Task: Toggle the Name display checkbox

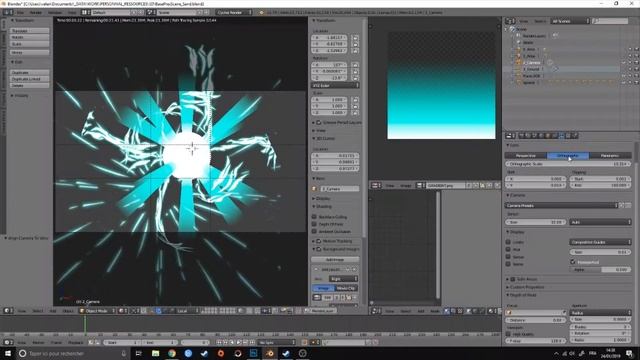Action: (509, 264)
